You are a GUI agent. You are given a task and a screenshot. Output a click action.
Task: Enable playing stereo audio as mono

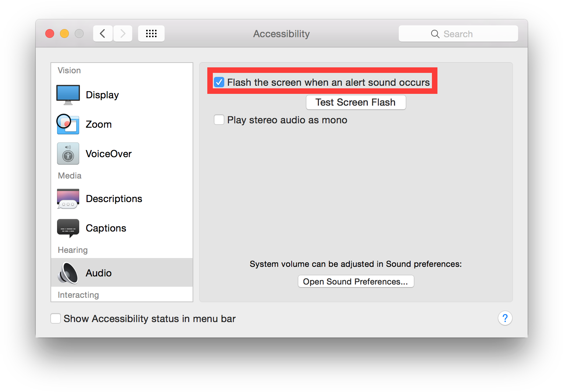coord(219,120)
